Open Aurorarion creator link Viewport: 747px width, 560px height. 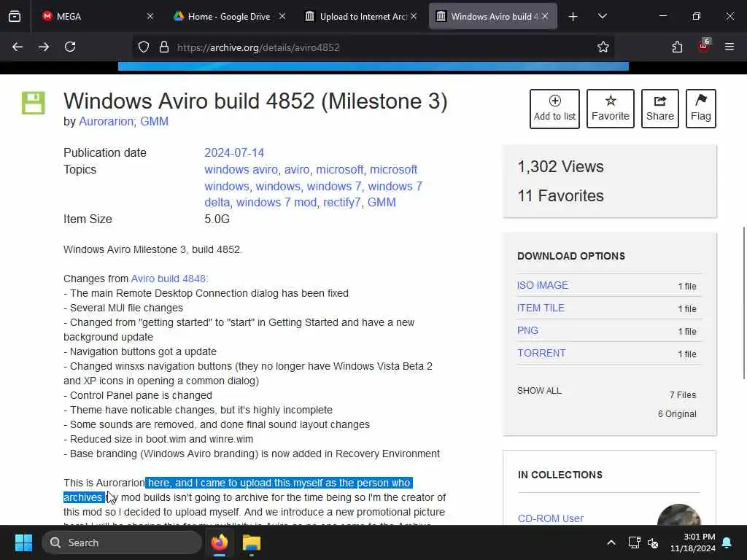tap(107, 122)
